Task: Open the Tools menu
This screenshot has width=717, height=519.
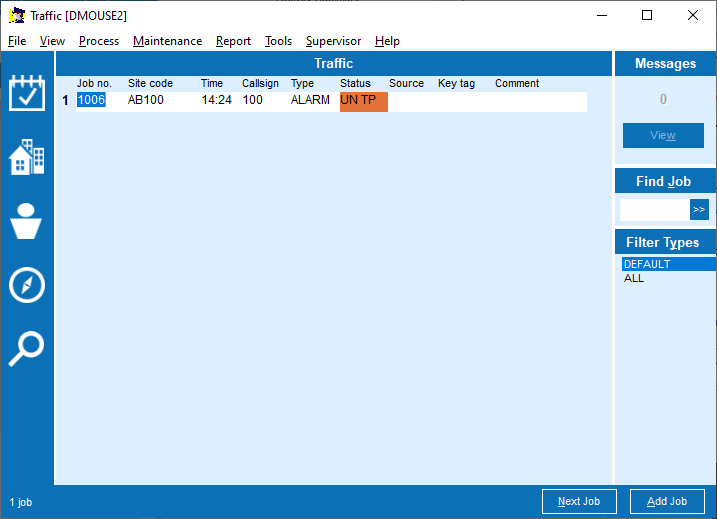Action: 278,41
